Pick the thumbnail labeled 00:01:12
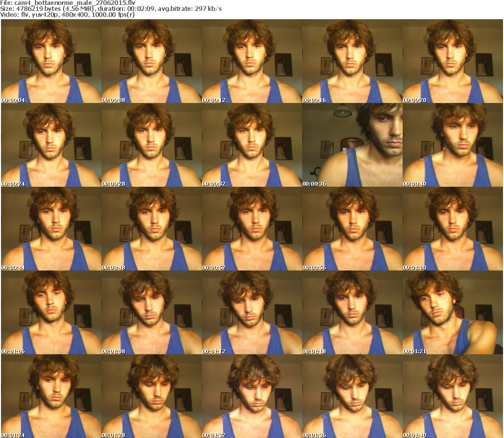This screenshot has height=438, width=504. (252, 312)
